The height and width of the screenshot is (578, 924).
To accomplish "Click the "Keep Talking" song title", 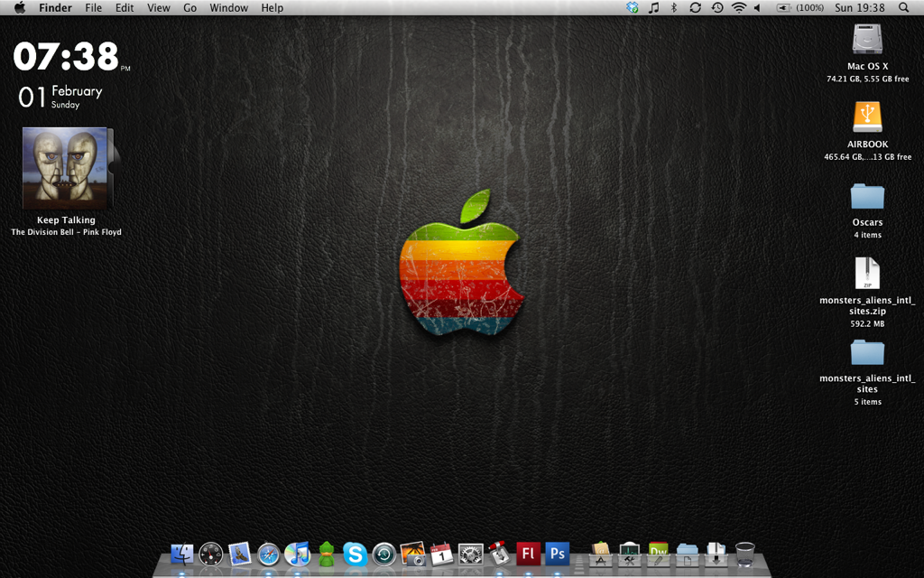I will (x=66, y=220).
